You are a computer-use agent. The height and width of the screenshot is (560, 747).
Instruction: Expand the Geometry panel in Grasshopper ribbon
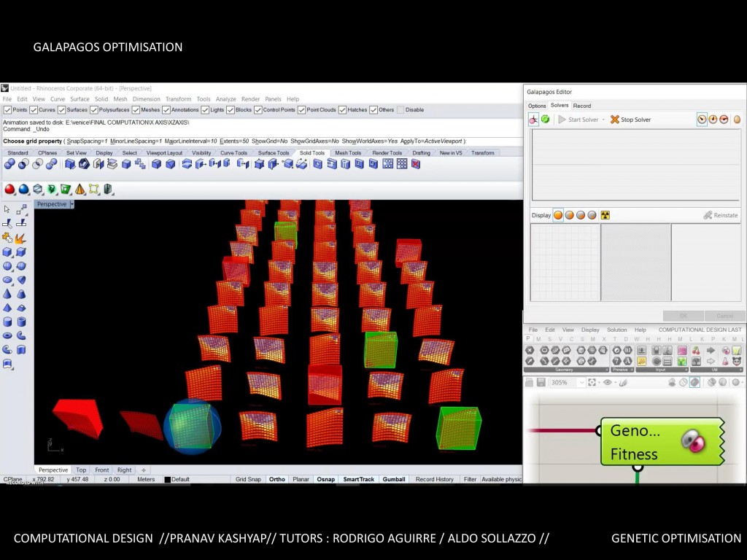click(x=606, y=370)
